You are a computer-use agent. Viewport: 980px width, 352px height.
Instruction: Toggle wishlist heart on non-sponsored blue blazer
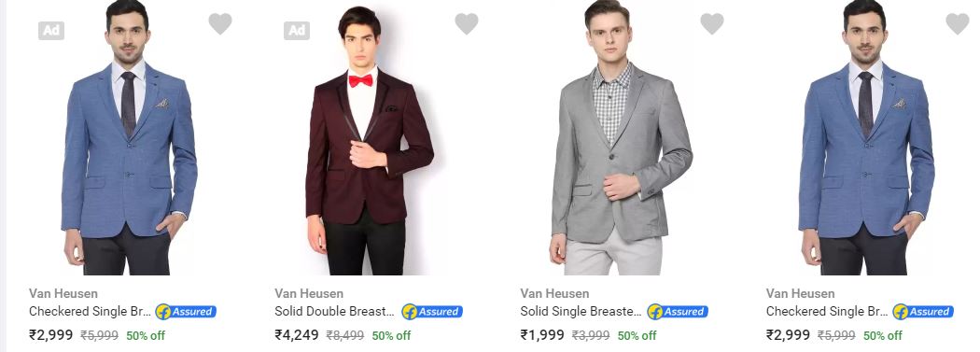(x=958, y=23)
